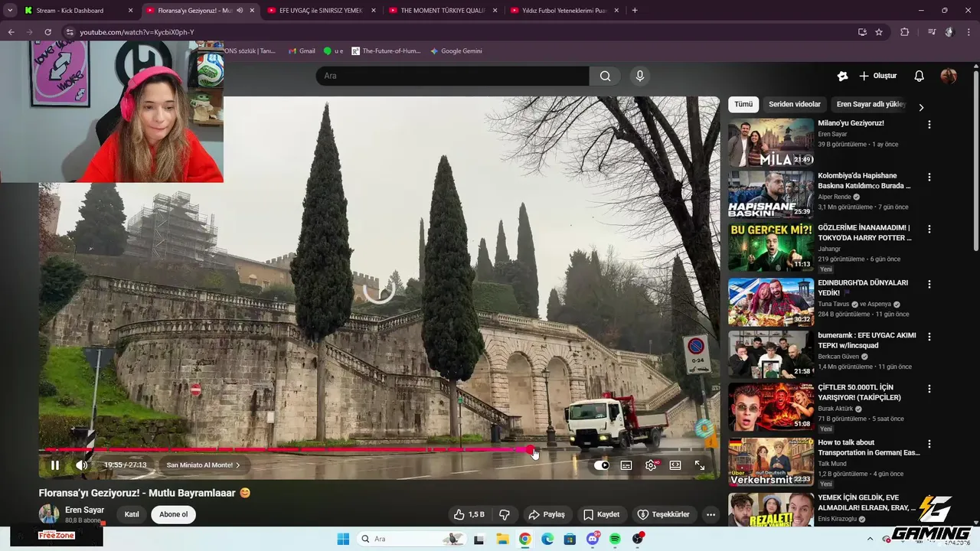Open options for How to talk about Transportation

(929, 444)
